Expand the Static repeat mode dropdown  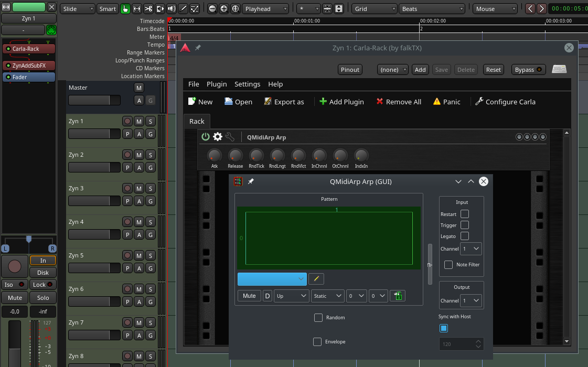(x=328, y=296)
